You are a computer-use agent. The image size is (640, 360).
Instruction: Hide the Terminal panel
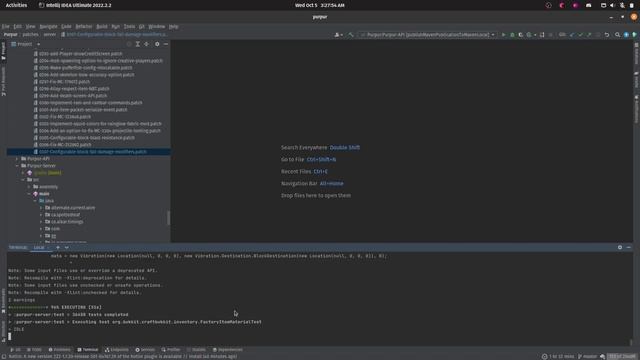tap(629, 248)
